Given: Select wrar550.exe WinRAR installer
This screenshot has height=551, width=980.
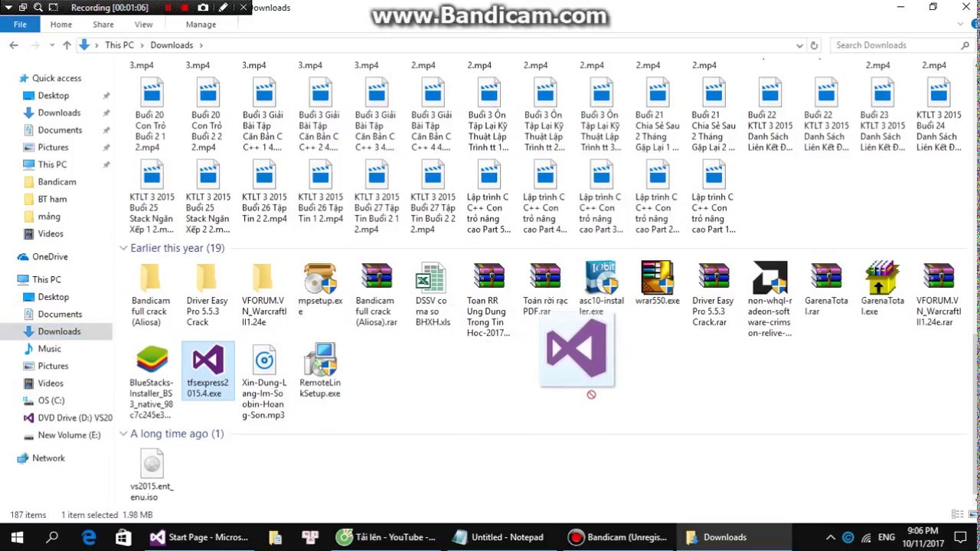Looking at the screenshot, I should click(x=657, y=284).
